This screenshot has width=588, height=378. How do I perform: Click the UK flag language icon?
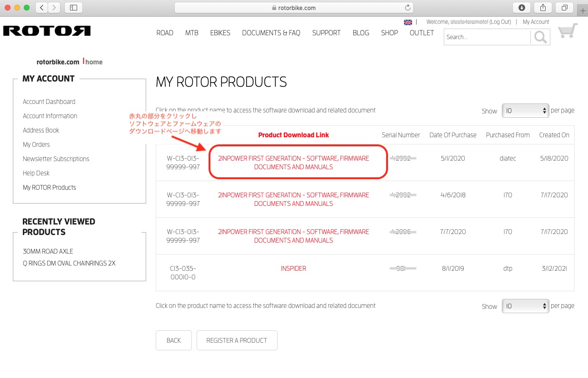click(x=408, y=22)
